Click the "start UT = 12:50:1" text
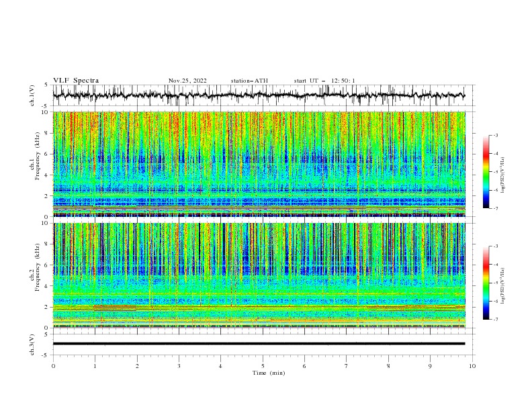The height and width of the screenshot is (411, 532). coord(324,81)
